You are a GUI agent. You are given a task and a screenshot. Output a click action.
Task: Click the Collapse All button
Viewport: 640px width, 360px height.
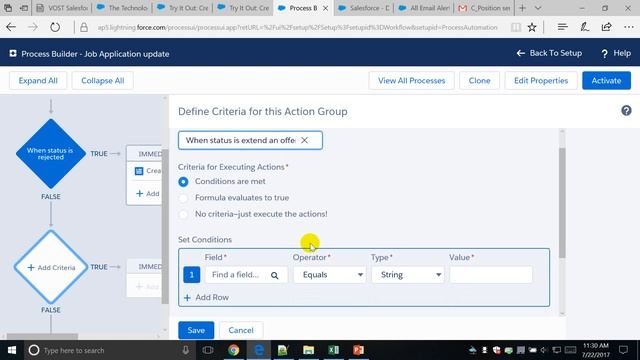point(102,80)
